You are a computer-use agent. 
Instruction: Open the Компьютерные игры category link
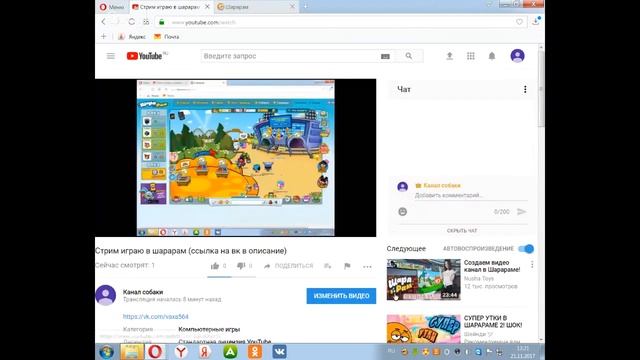209,329
